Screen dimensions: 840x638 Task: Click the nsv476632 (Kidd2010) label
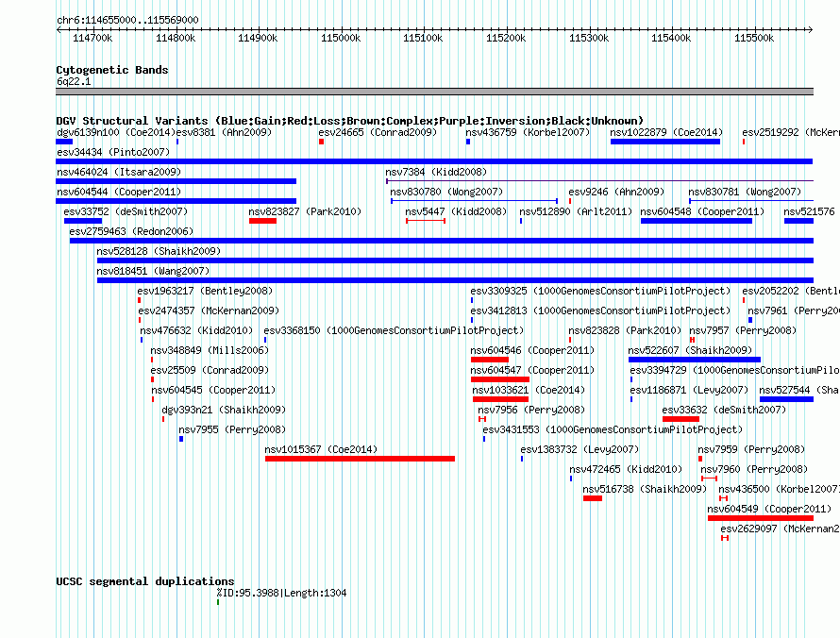(x=196, y=330)
